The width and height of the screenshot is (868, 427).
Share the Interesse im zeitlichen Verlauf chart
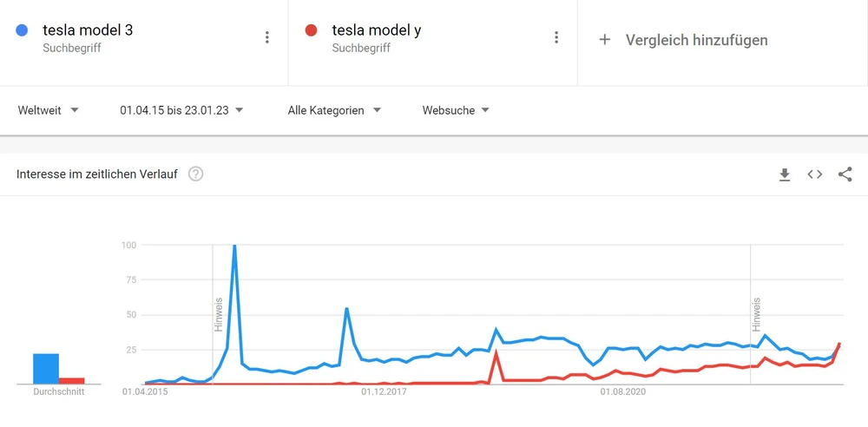click(x=845, y=174)
